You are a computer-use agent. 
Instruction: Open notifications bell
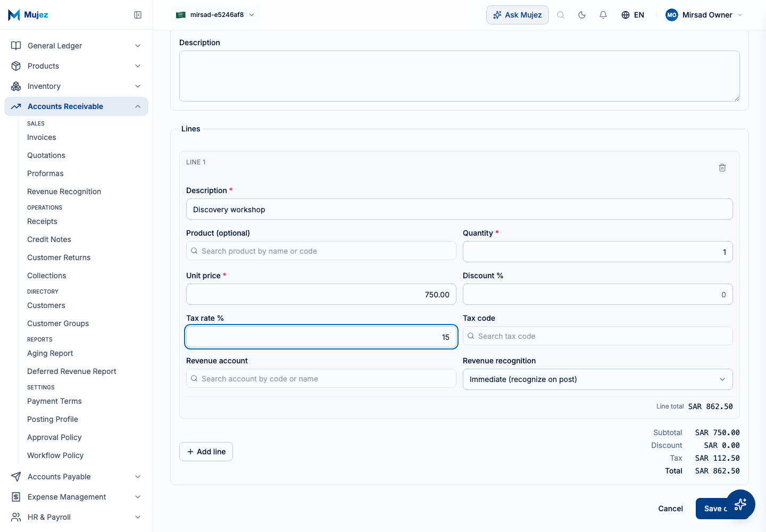point(603,15)
